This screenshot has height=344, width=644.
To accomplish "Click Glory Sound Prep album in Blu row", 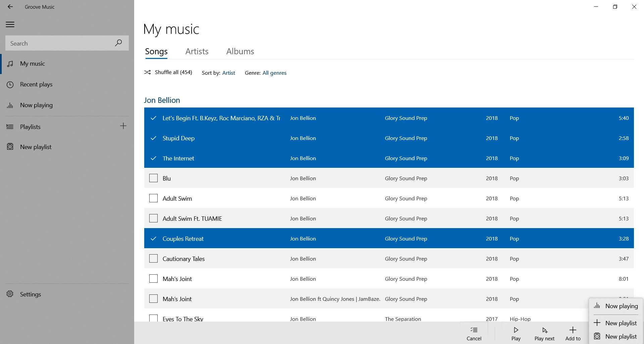I will coord(406,179).
